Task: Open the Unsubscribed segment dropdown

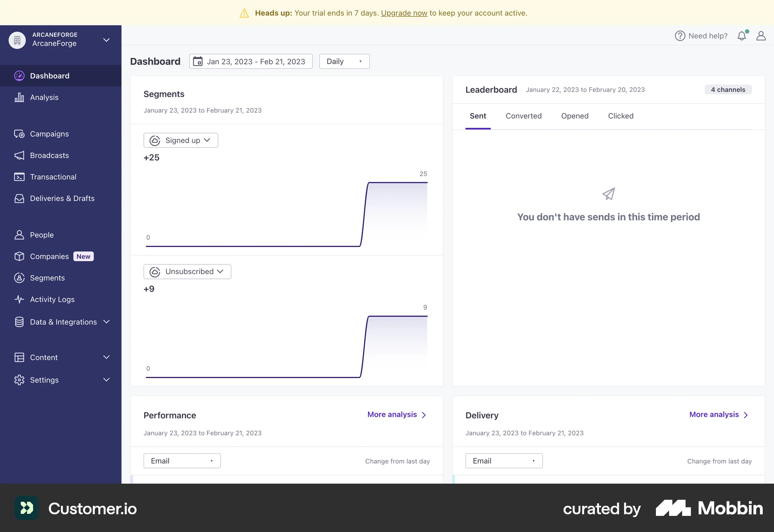Action: 187,271
